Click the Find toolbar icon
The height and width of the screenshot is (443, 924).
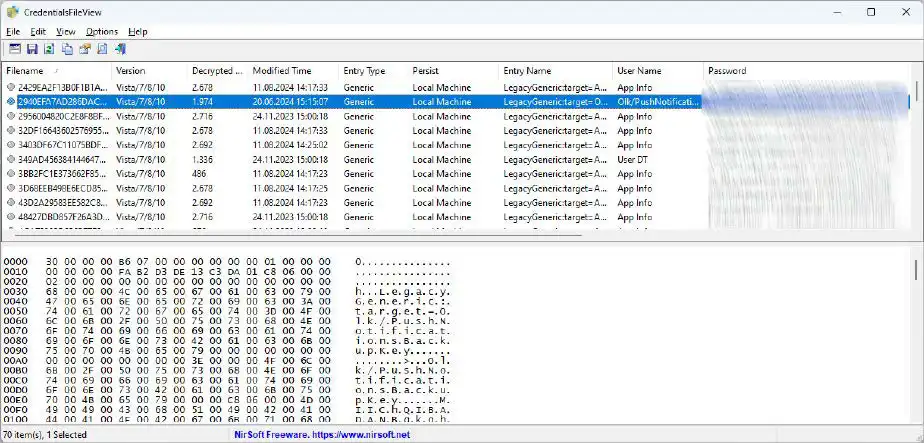pos(102,49)
